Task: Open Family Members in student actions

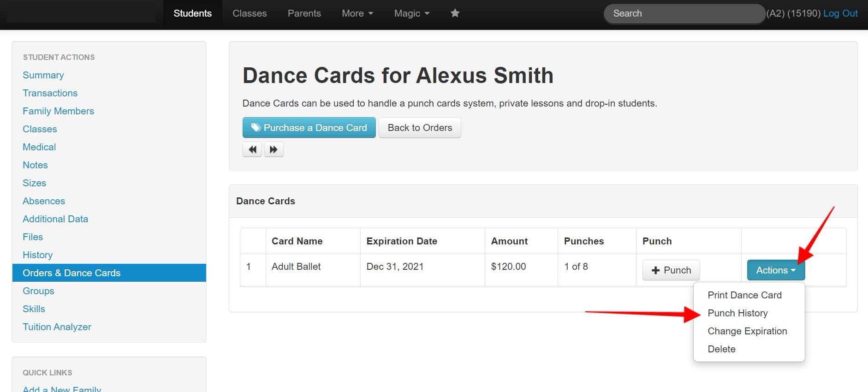Action: (x=58, y=111)
